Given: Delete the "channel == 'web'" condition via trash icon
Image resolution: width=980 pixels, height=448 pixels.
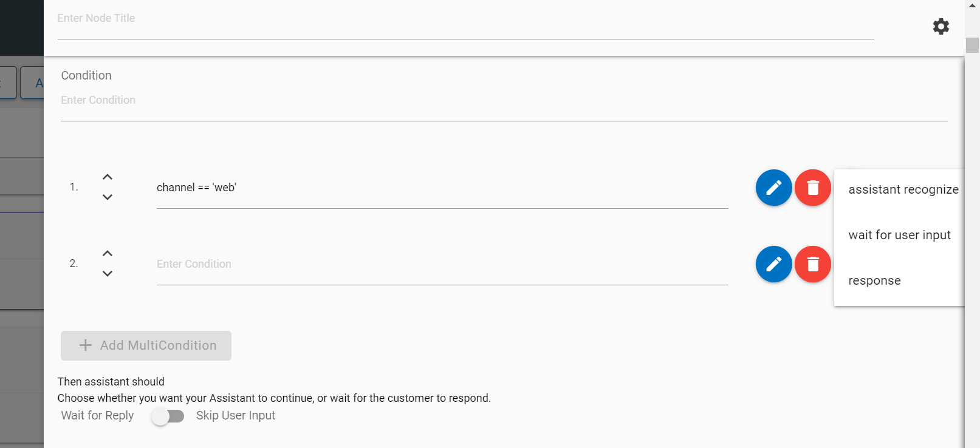Looking at the screenshot, I should 812,188.
